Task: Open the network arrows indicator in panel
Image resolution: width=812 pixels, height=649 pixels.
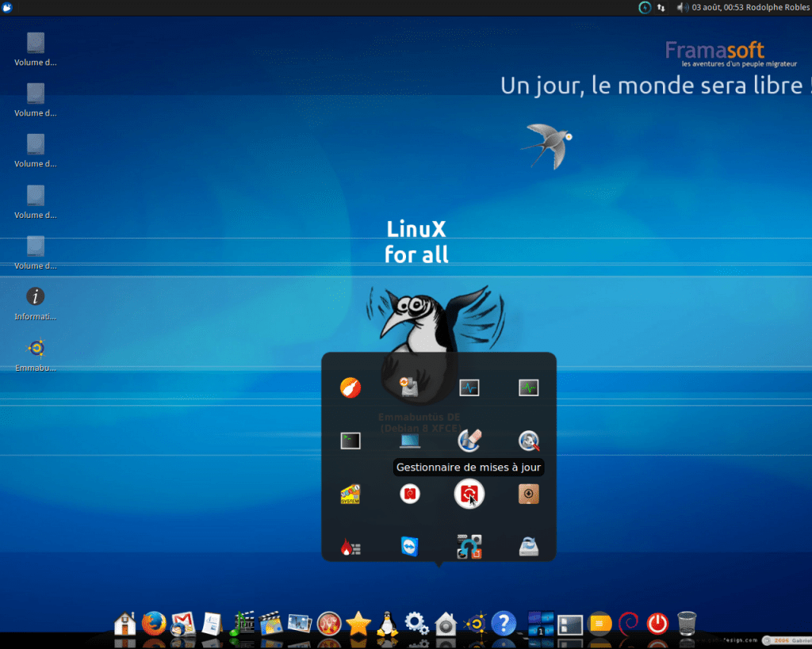Action: tap(661, 7)
